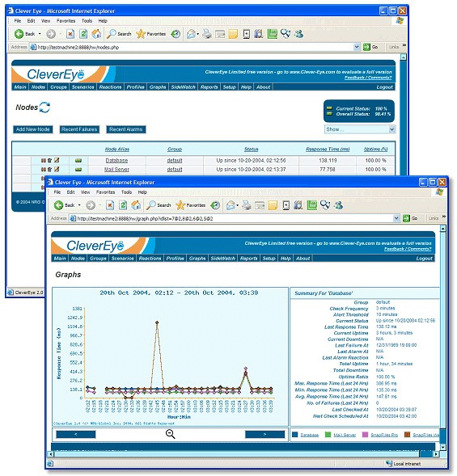The image size is (457, 476).
Task: Expand Mail dropdown arrow in front Graphs toolbar
Action: click(x=237, y=205)
